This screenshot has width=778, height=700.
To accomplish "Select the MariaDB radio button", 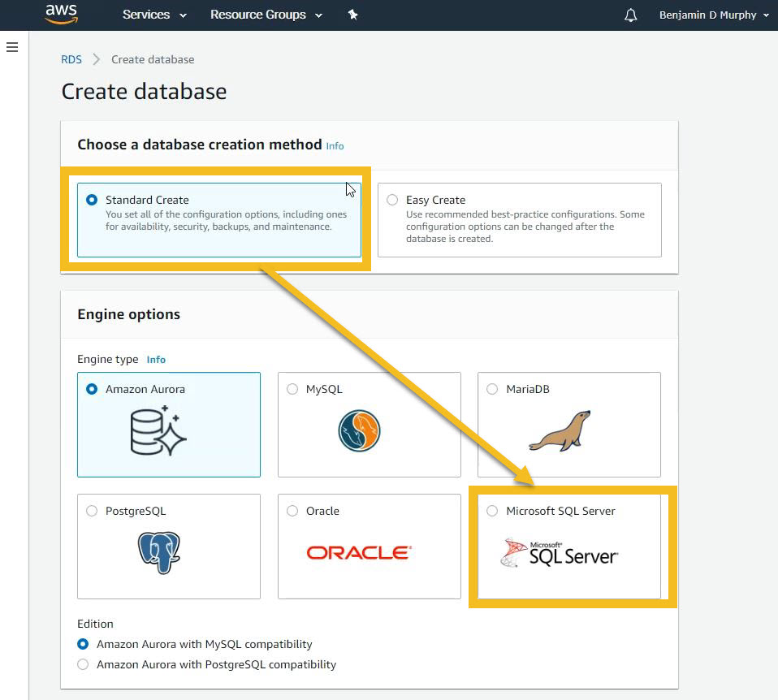I will [x=491, y=389].
